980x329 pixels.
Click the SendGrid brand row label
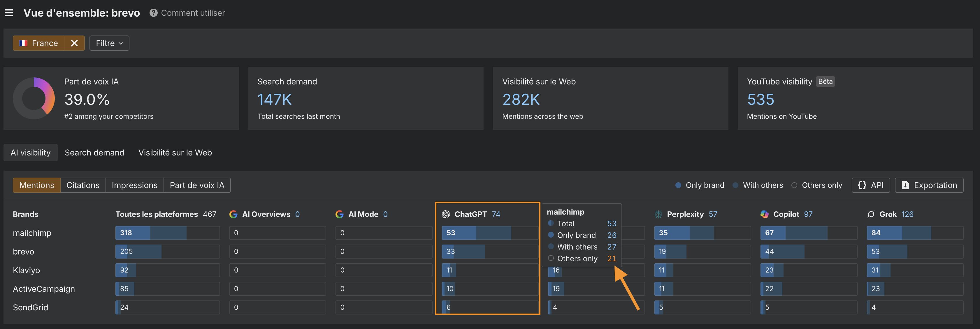30,307
